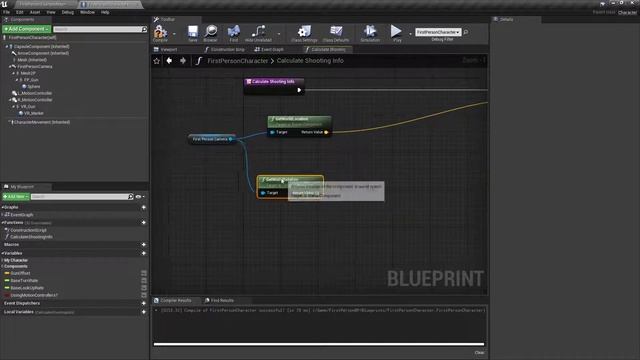The image size is (640, 360).
Task: Click the Add New button in My Blueprint
Action: coord(16,197)
